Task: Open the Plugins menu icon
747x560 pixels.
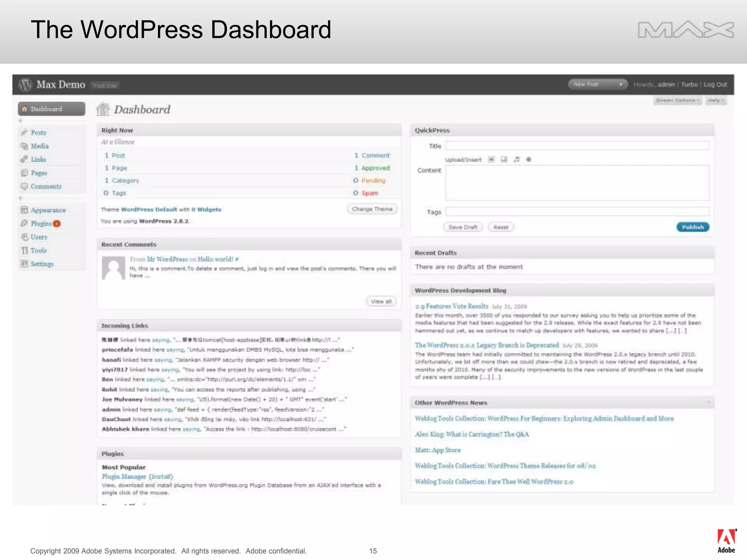Action: [24, 223]
